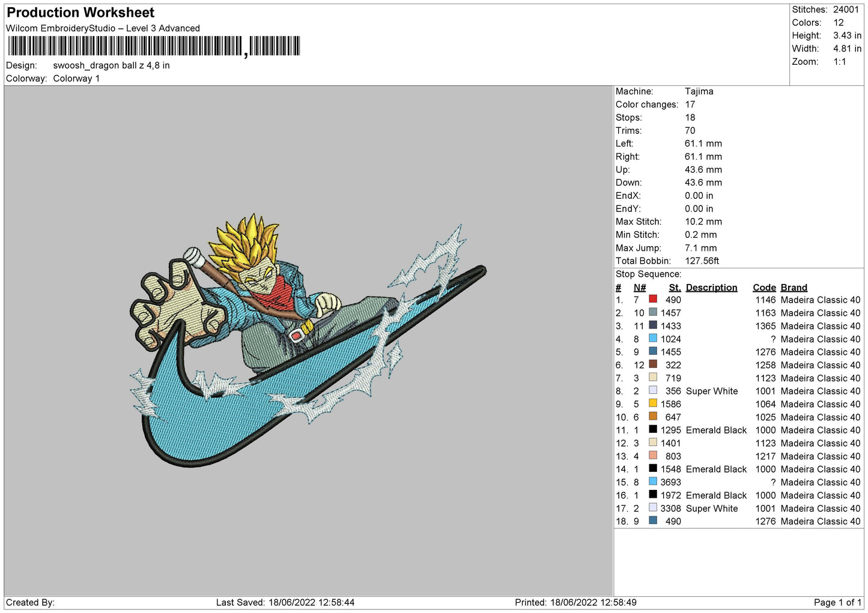Click the Production Worksheet title

click(80, 13)
